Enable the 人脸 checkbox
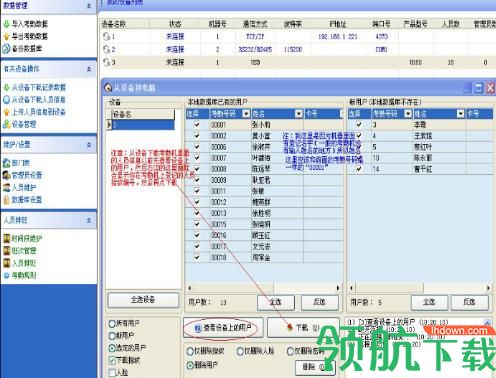496x378 pixels. point(112,373)
